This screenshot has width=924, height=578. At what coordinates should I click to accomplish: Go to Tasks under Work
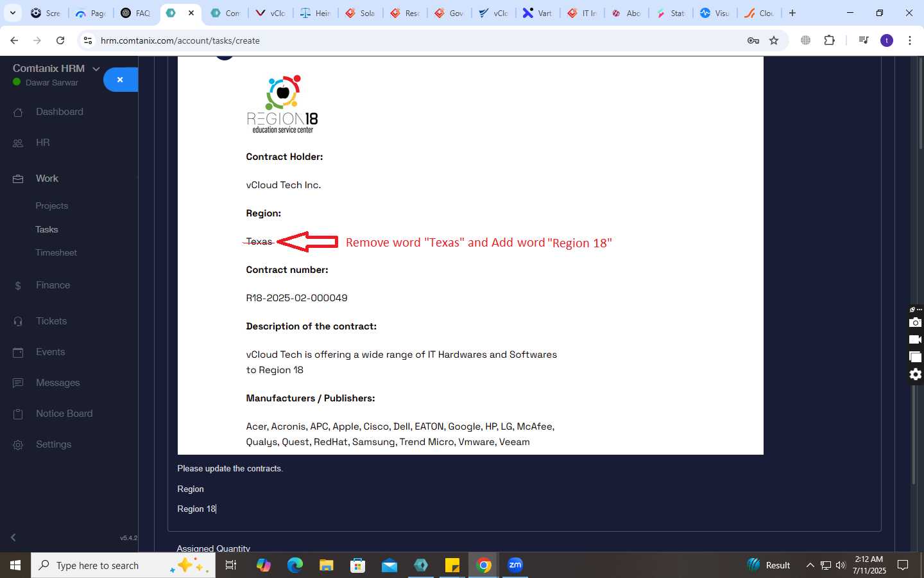click(x=47, y=229)
